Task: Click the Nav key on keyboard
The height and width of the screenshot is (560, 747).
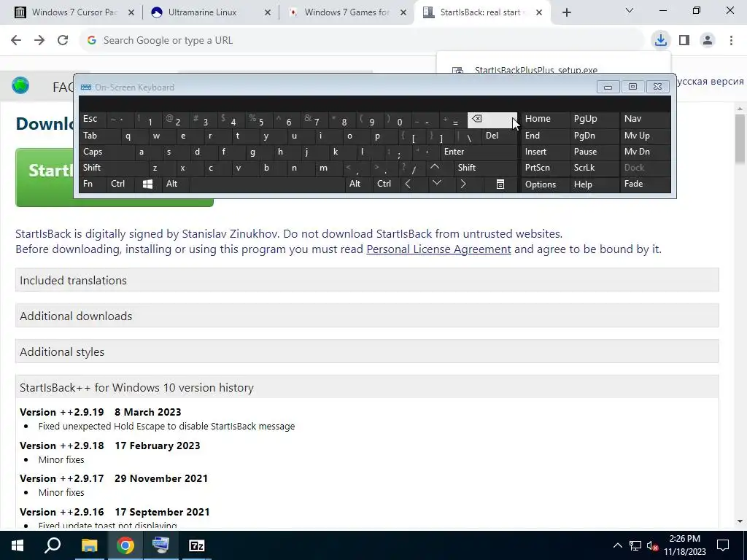Action: [645, 119]
